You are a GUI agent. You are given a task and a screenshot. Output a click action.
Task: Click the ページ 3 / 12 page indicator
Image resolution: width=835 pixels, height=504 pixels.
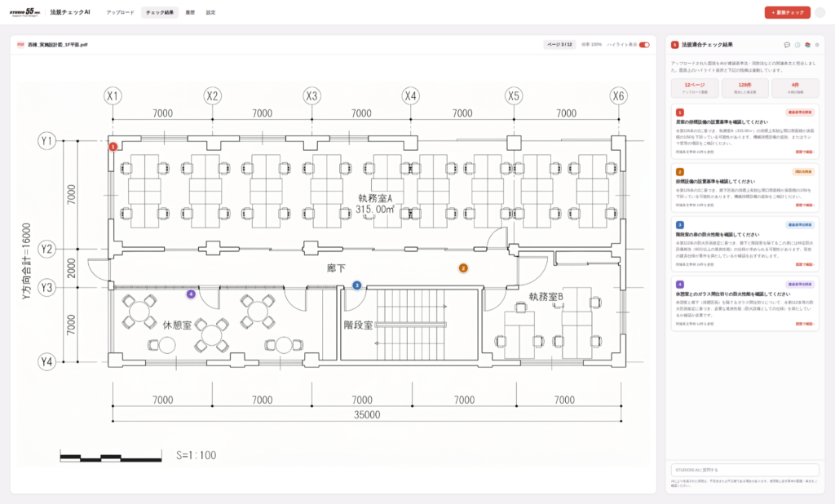[559, 45]
